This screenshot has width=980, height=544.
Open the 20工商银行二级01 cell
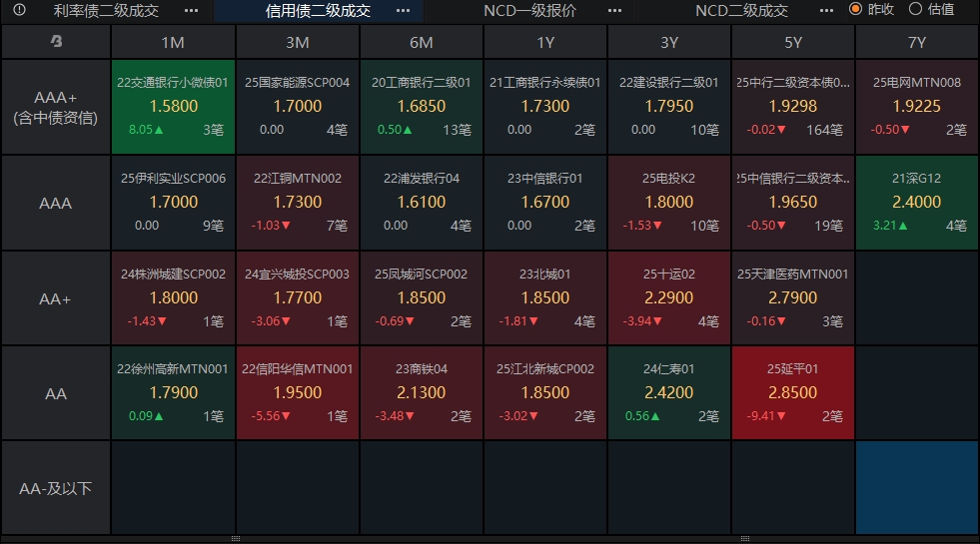tap(422, 107)
